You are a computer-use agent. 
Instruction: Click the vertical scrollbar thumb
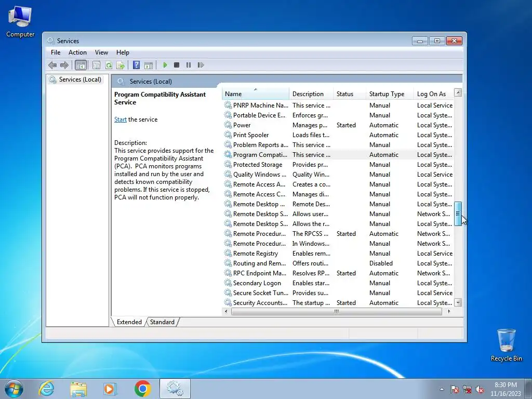point(458,214)
